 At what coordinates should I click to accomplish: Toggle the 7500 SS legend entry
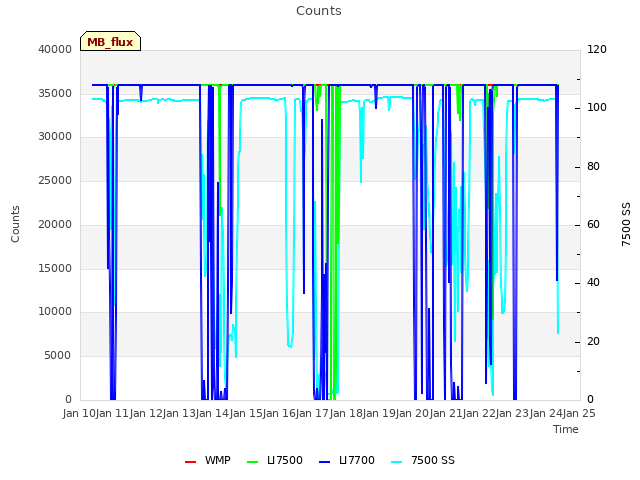[x=422, y=460]
